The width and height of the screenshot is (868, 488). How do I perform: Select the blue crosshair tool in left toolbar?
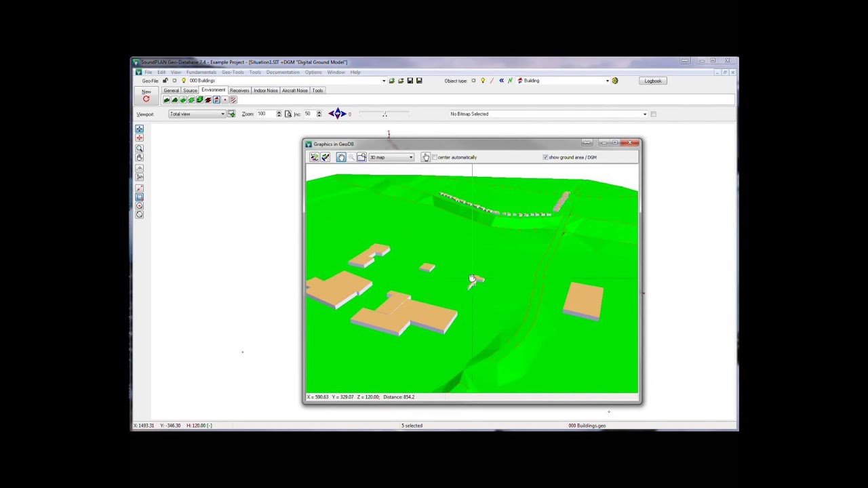(139, 129)
